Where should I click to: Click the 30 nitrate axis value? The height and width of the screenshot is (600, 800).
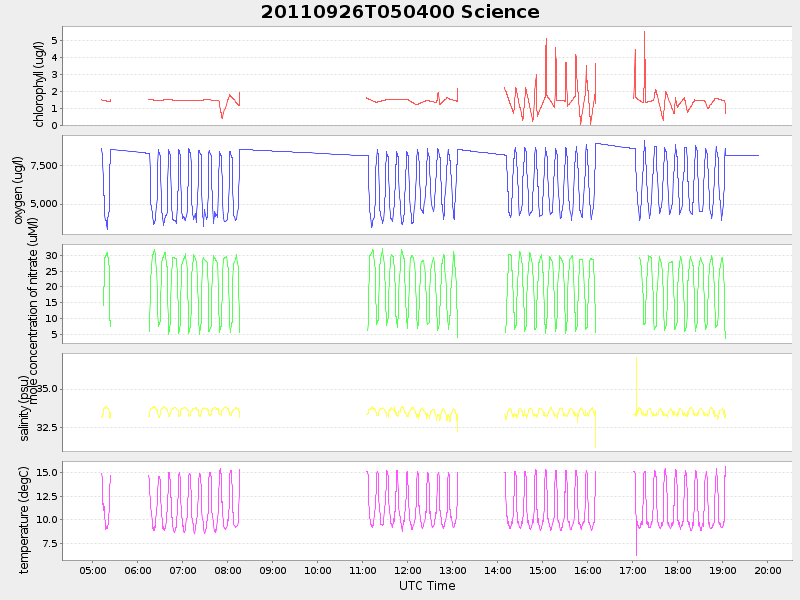52,255
